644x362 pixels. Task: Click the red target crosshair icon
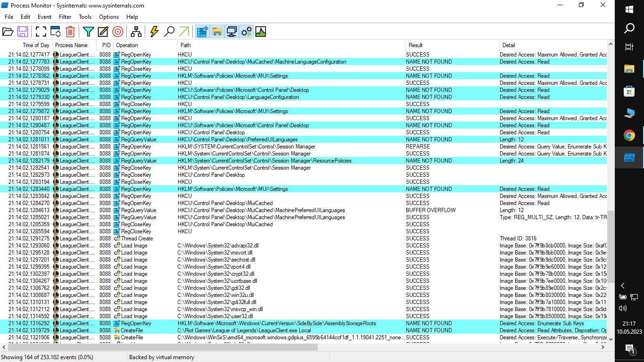point(118,32)
